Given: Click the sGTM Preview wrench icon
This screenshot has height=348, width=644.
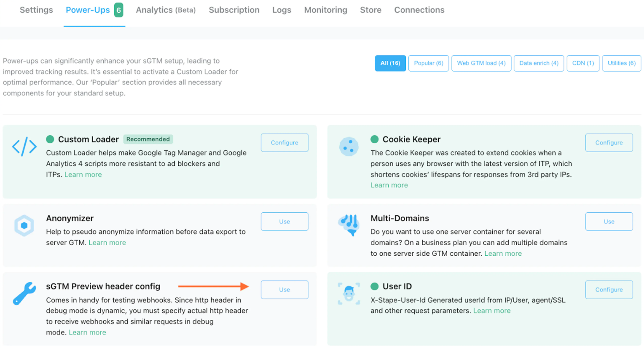Looking at the screenshot, I should 24,293.
